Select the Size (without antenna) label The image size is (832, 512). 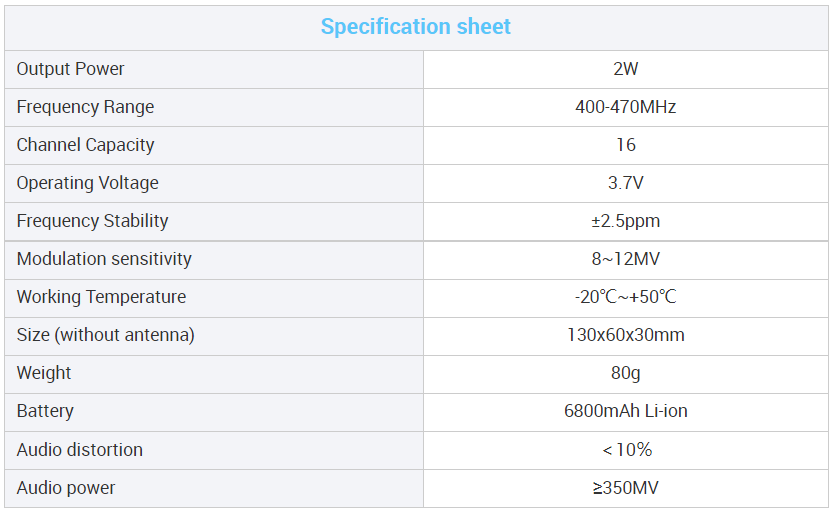[x=106, y=335]
